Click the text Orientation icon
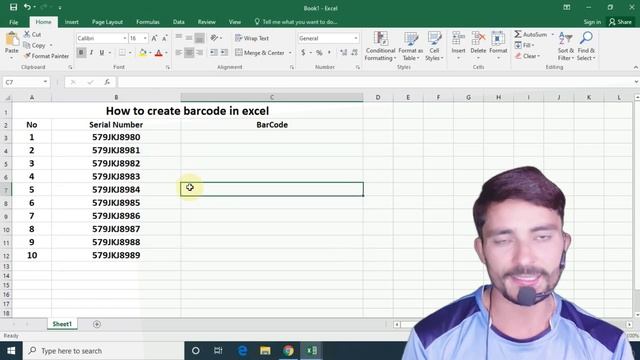640x360 pixels. pos(215,38)
